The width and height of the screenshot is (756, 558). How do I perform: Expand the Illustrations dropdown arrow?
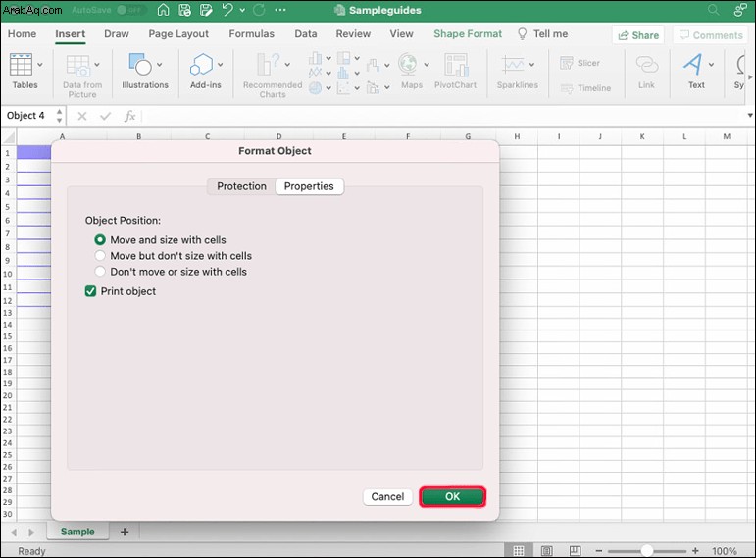(159, 64)
